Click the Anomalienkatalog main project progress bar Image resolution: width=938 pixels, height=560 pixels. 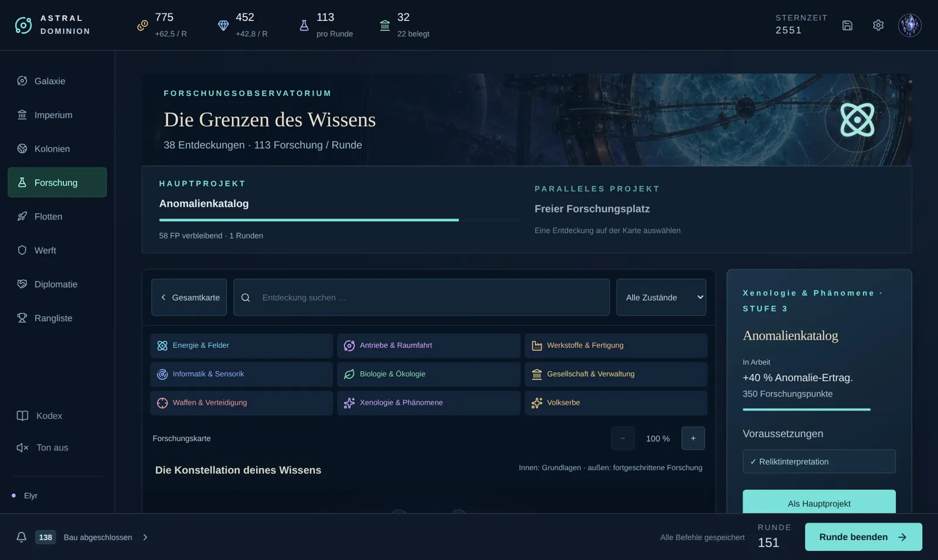click(x=339, y=220)
